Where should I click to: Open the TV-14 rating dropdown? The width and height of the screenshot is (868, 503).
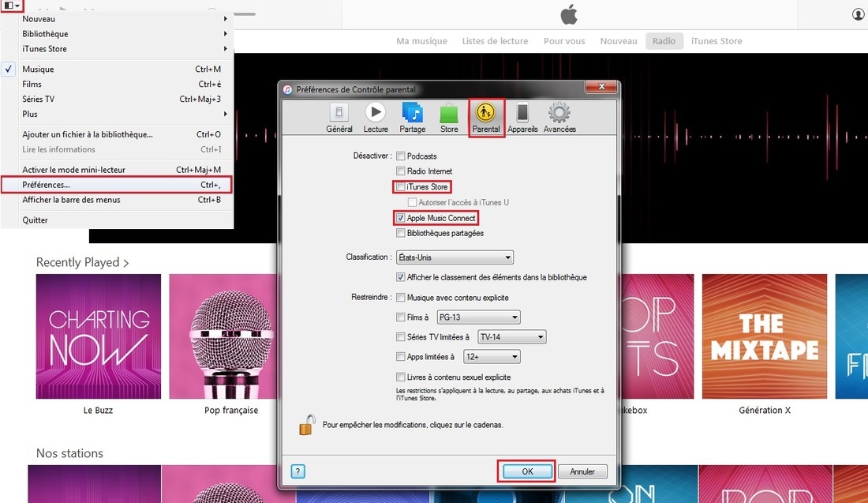pyautogui.click(x=512, y=337)
